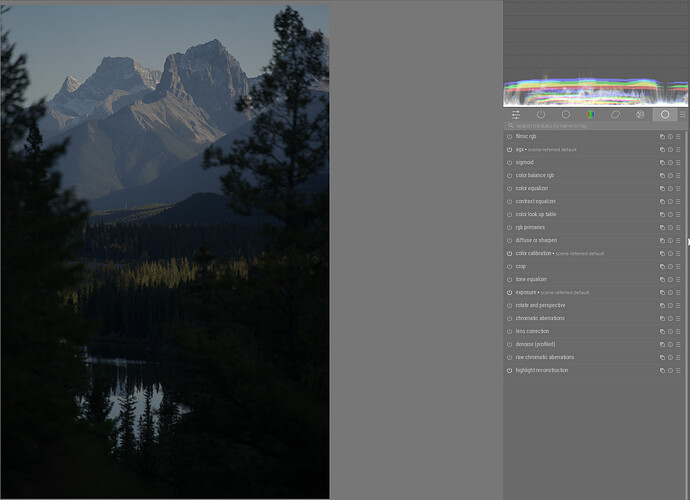Open presets menu for exposure module
The image size is (690, 500).
[678, 292]
